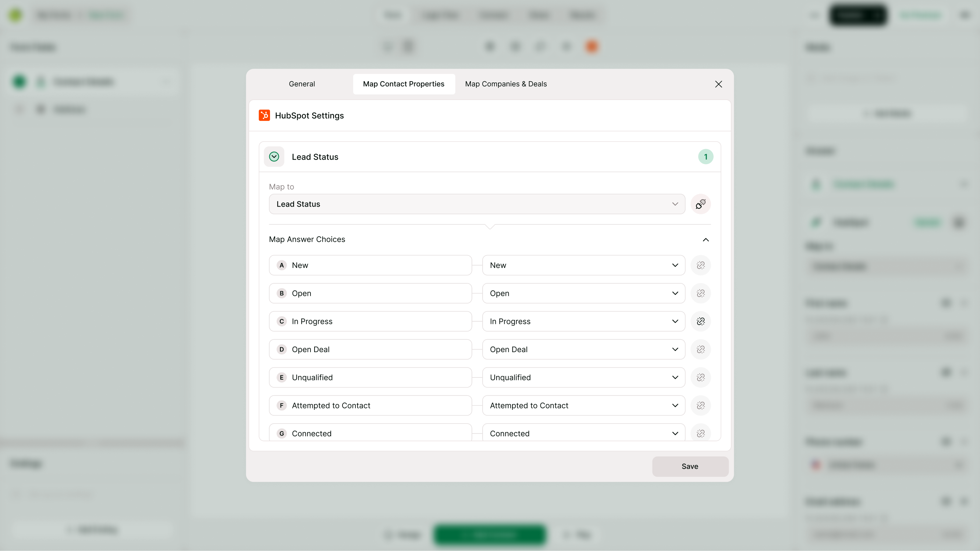The width and height of the screenshot is (980, 551).
Task: Click the link icon for Open Deal row
Action: [700, 350]
